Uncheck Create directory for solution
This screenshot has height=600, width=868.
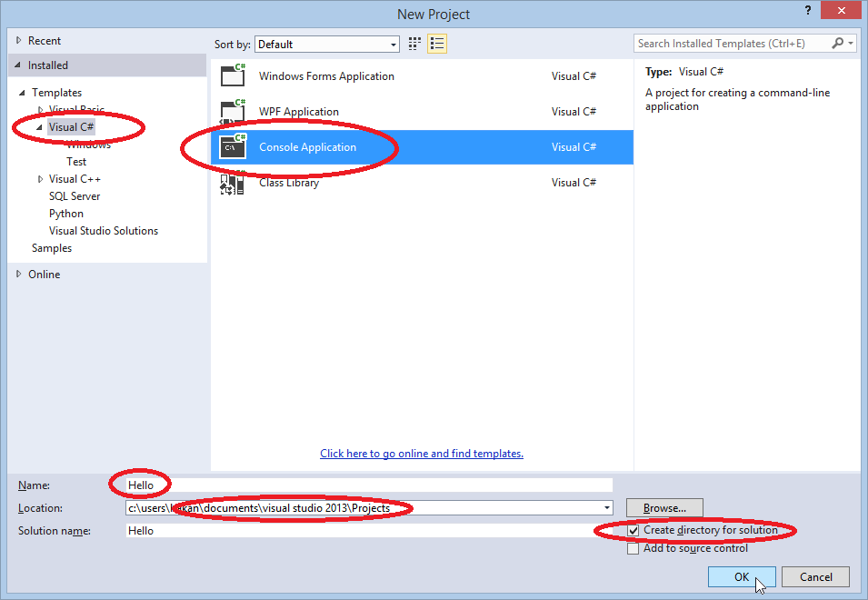click(634, 530)
